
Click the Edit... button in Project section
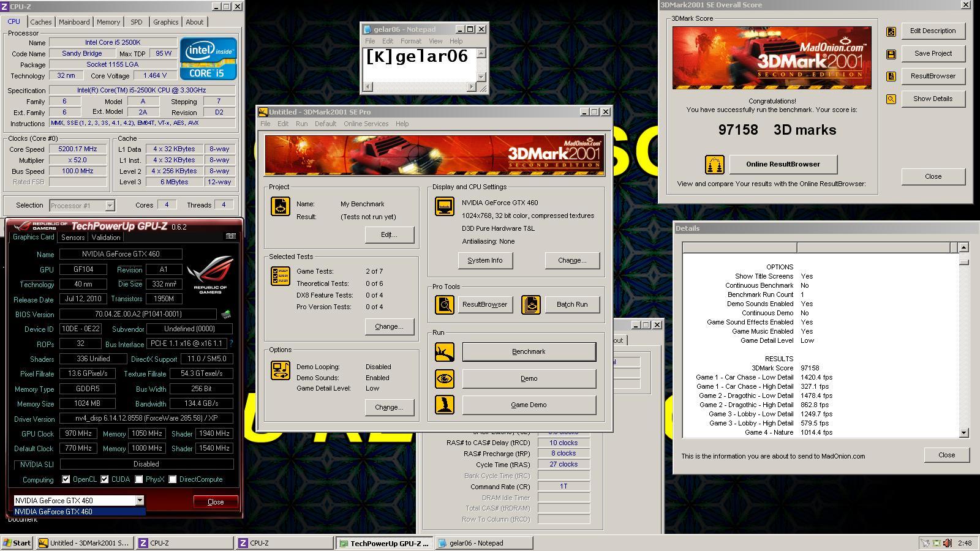(x=389, y=234)
